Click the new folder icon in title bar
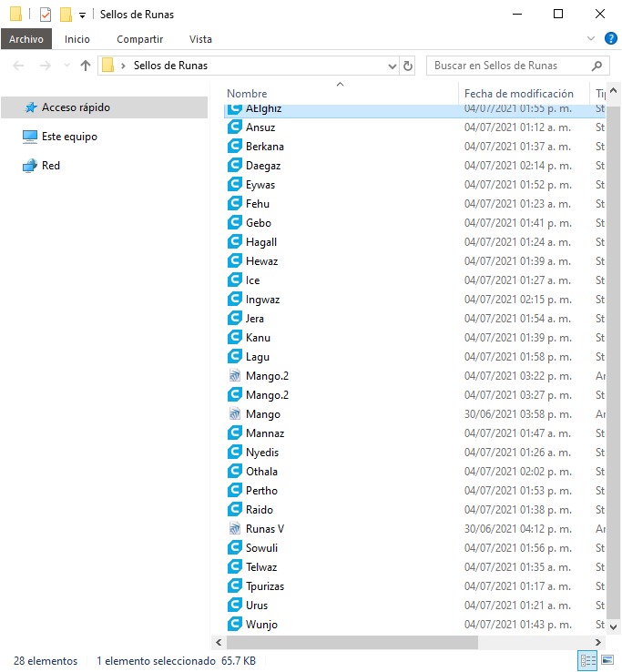Image resolution: width=622 pixels, height=672 pixels. (66, 15)
